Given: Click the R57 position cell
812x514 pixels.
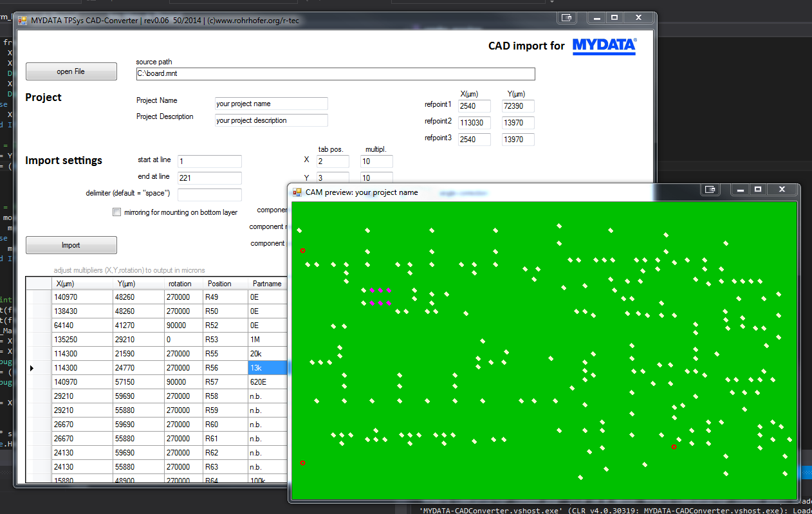Looking at the screenshot, I should (x=225, y=382).
